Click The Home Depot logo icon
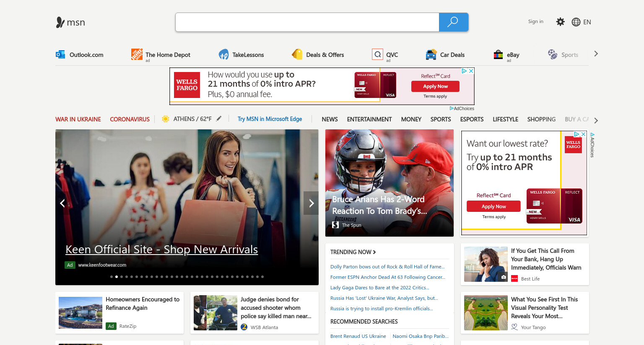 pyautogui.click(x=137, y=54)
